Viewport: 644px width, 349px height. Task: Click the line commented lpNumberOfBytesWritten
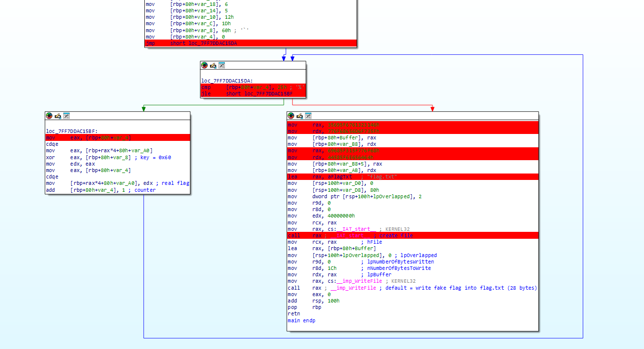click(x=361, y=262)
